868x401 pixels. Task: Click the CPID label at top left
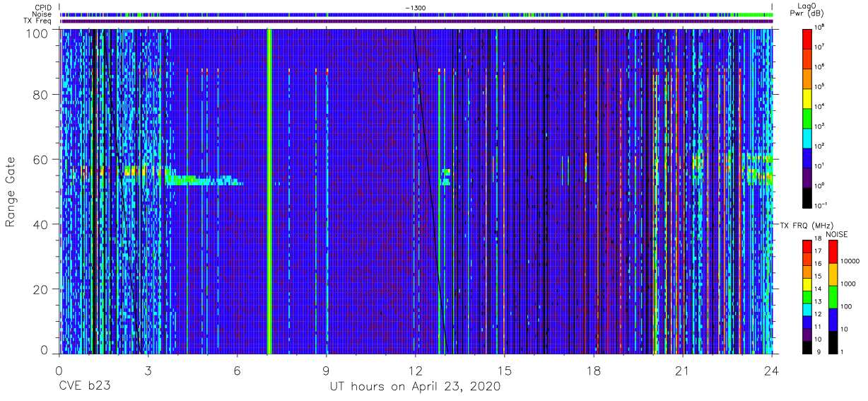[x=44, y=7]
